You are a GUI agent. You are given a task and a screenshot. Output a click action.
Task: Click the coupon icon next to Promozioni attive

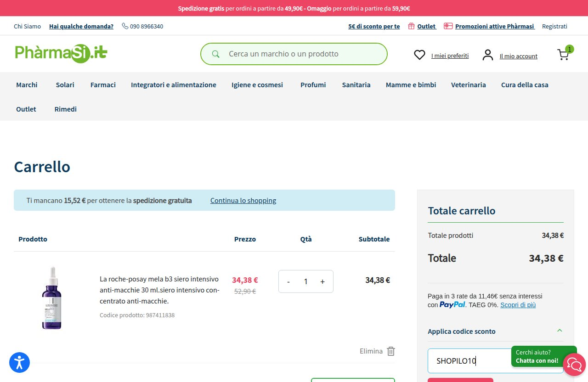[448, 26]
